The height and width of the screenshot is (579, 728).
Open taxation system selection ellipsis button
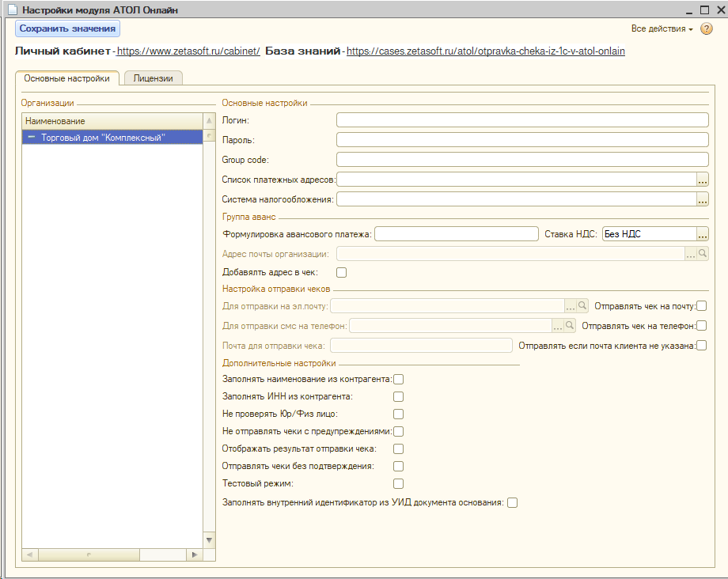[x=703, y=199]
